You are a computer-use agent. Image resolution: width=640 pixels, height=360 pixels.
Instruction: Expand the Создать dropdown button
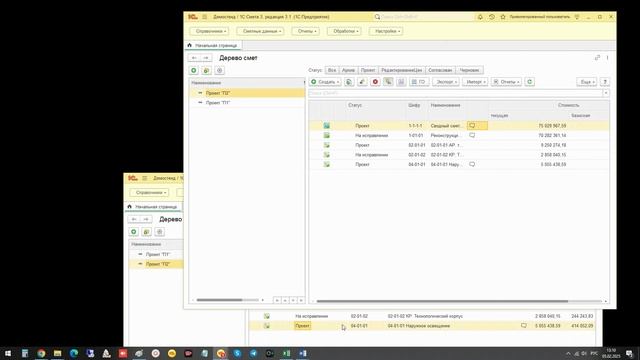(x=325, y=82)
